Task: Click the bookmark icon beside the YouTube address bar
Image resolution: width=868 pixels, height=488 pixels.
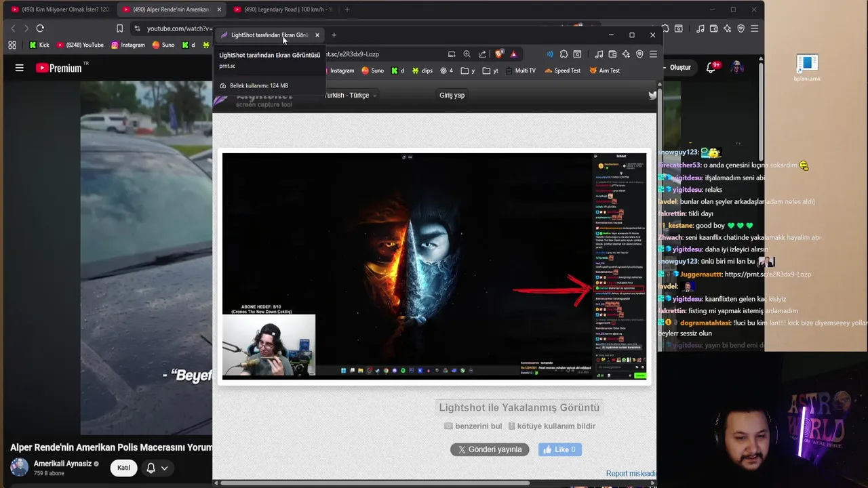Action: coord(119,28)
